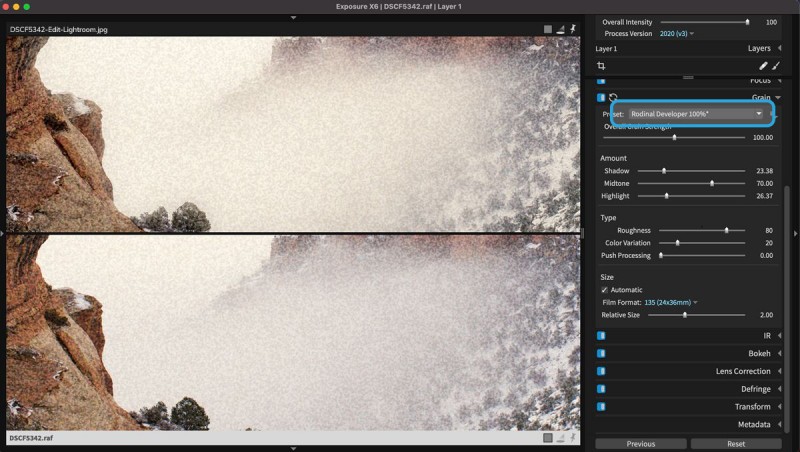Expand the Focus panel
This screenshot has height=452, width=800.
(780, 81)
